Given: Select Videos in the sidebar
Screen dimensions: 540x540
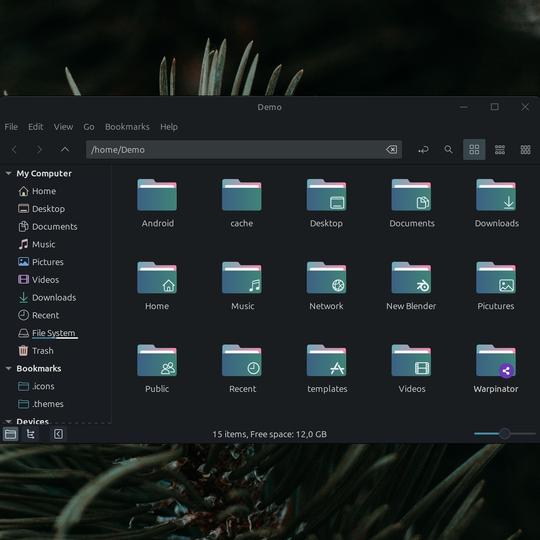Looking at the screenshot, I should point(38,280).
